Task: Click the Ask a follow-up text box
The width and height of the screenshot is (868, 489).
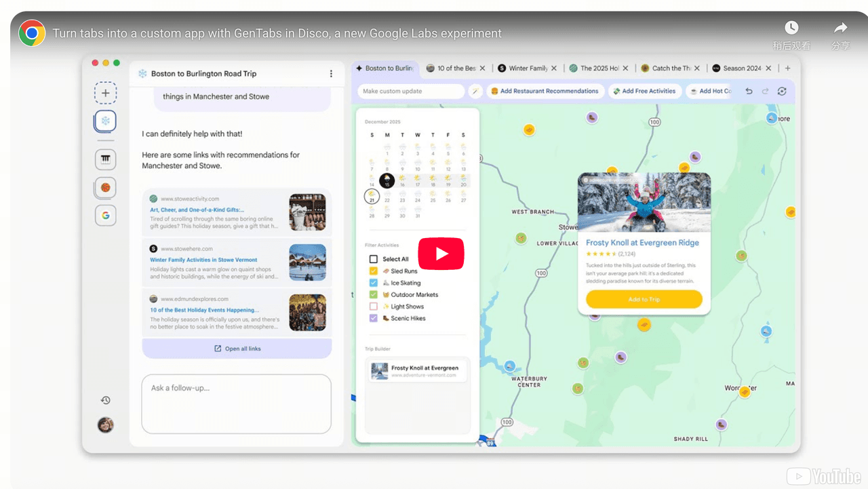Action: tap(236, 404)
